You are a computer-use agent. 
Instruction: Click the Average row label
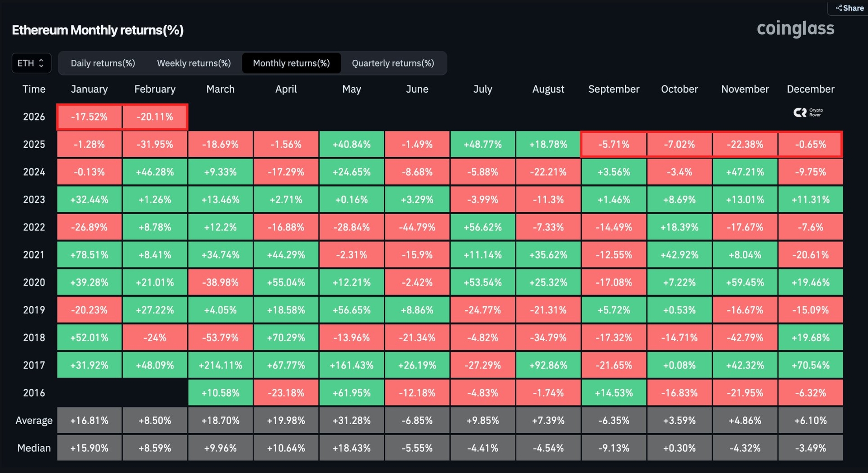pos(34,421)
